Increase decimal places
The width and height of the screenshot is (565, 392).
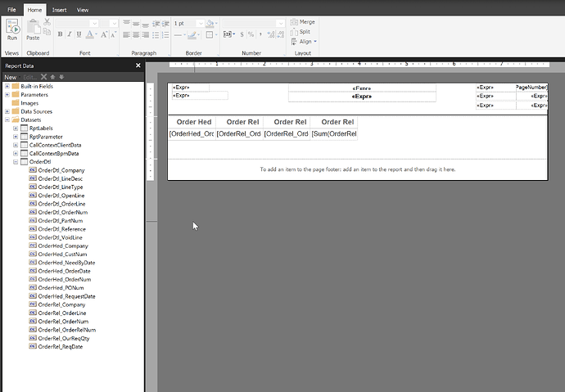(x=270, y=34)
